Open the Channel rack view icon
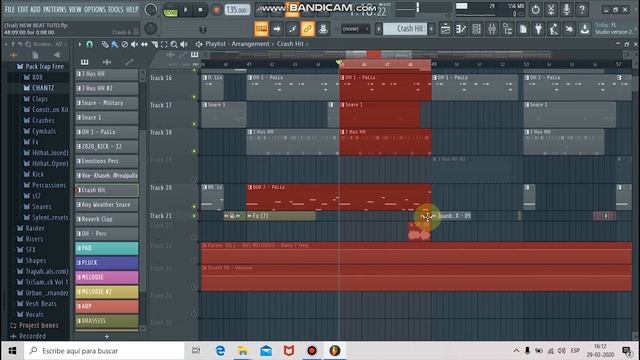The image size is (640, 360). coord(476,29)
